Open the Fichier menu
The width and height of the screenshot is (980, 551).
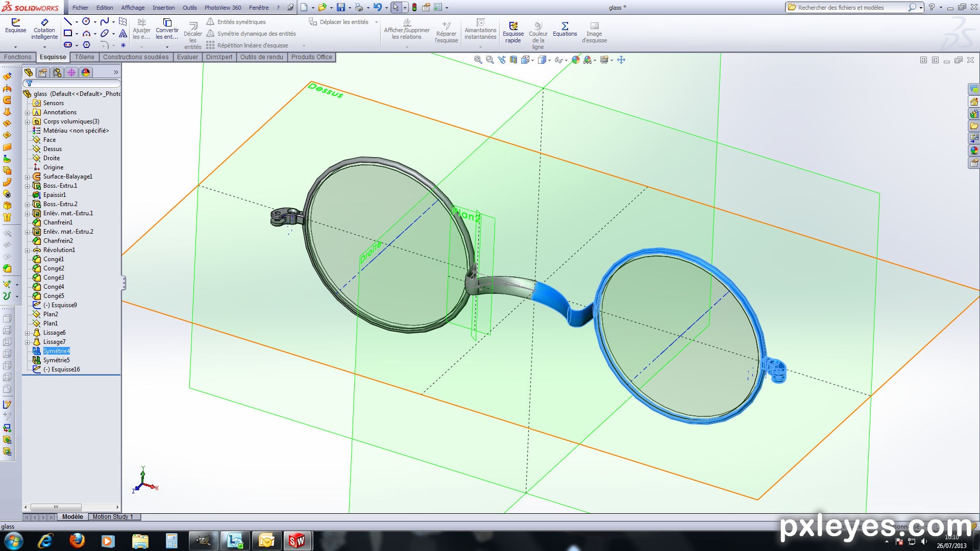pyautogui.click(x=80, y=8)
